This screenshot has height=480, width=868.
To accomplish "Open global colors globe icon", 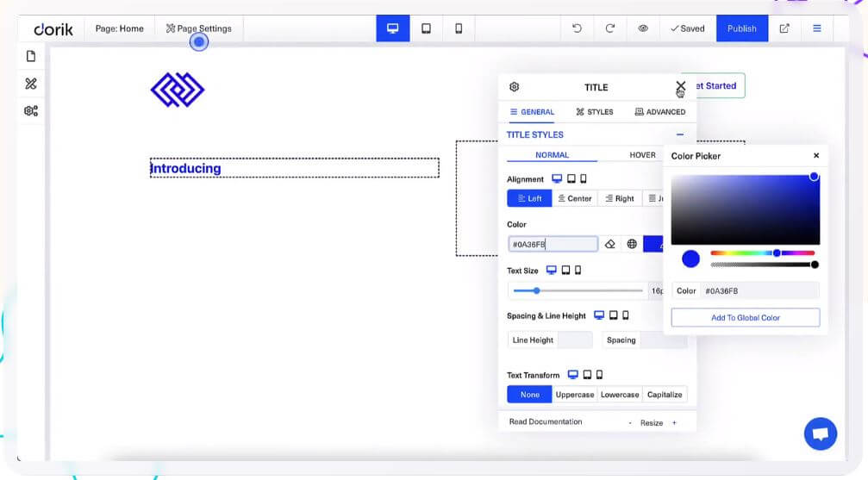I will pyautogui.click(x=632, y=245).
